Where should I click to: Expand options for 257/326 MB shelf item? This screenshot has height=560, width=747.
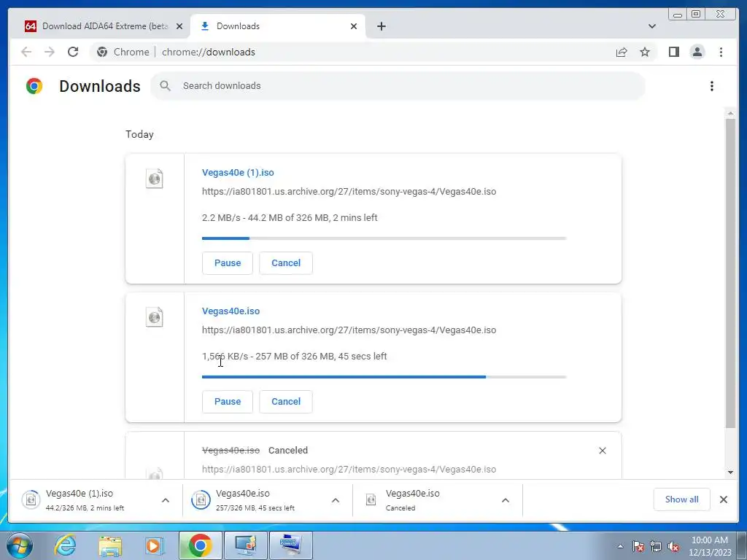pos(336,500)
